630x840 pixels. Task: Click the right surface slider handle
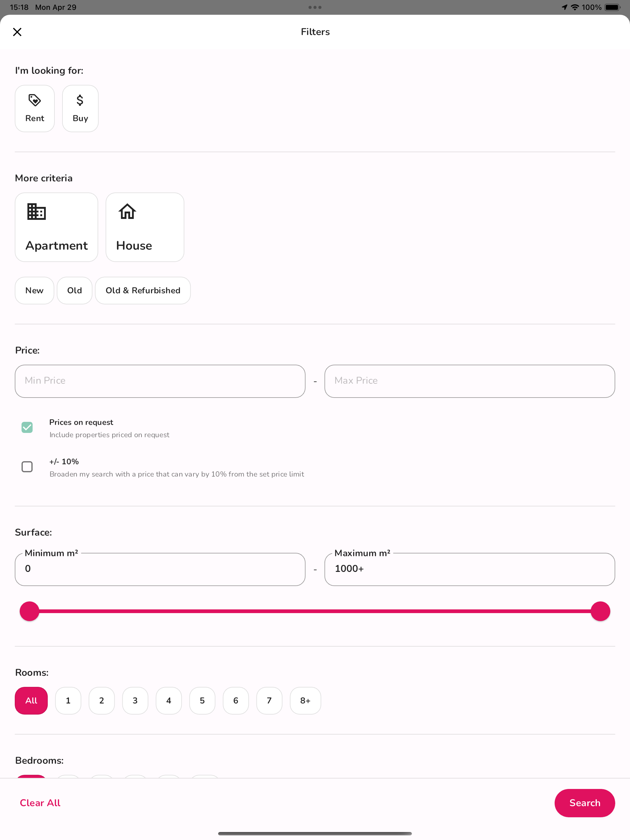click(600, 611)
